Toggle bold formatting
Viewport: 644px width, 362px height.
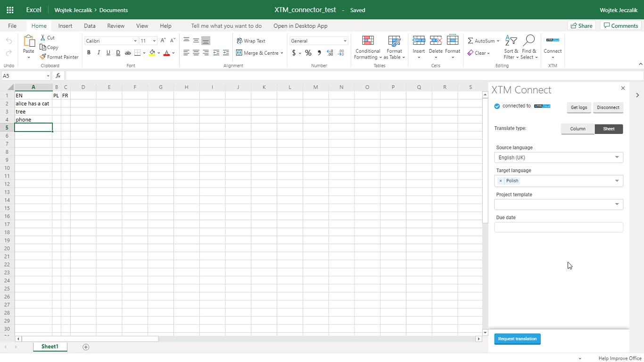click(89, 53)
